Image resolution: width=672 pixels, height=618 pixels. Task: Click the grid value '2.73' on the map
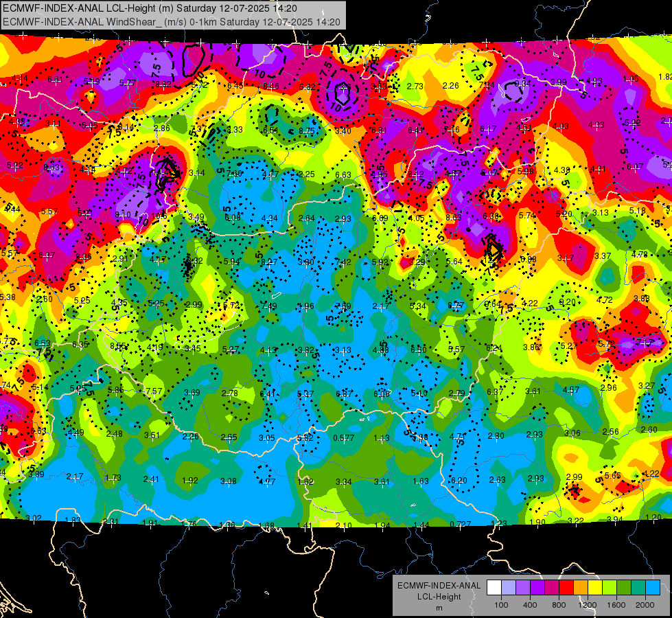tap(415, 87)
